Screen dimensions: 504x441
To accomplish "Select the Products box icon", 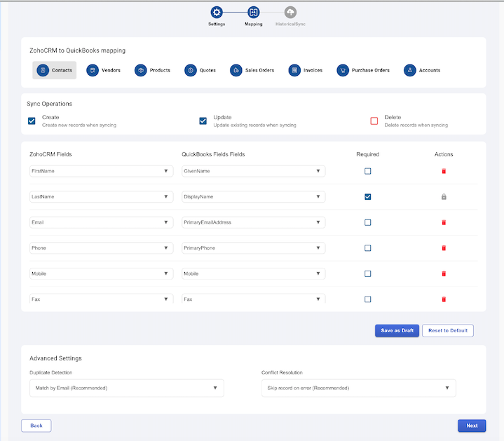I will tap(140, 70).
